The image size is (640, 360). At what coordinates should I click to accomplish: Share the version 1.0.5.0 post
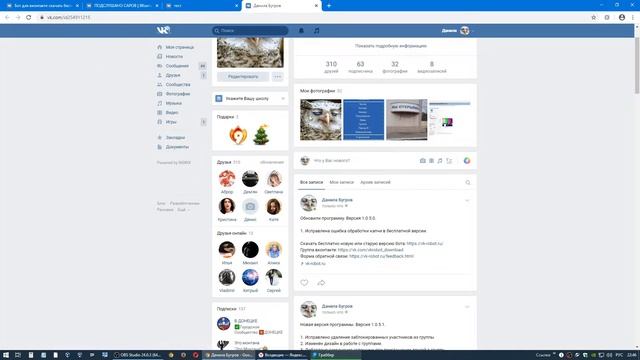(x=321, y=282)
